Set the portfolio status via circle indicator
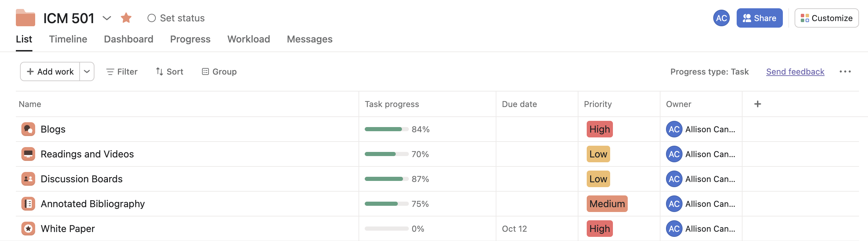The image size is (868, 241). (x=152, y=18)
